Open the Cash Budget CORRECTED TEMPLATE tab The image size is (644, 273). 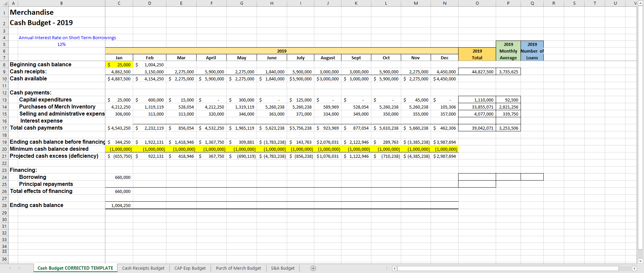[x=75, y=268]
